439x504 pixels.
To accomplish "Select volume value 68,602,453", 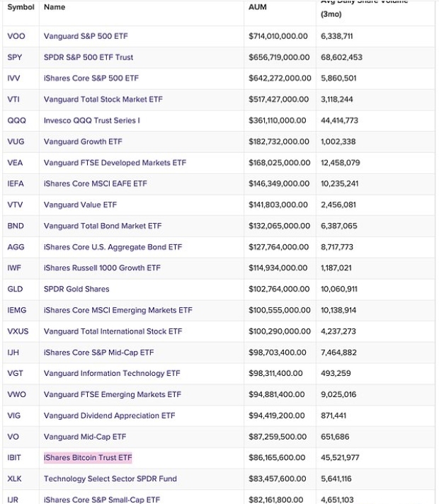I will pyautogui.click(x=341, y=57).
